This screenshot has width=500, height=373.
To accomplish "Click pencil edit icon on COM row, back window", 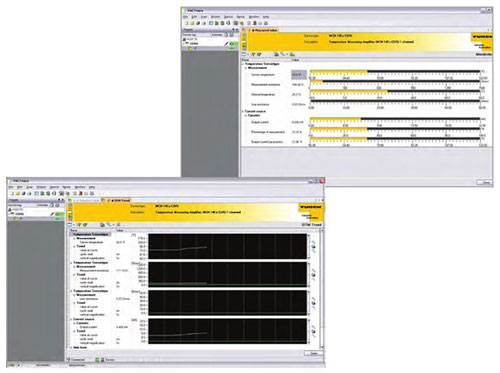I will click(226, 44).
